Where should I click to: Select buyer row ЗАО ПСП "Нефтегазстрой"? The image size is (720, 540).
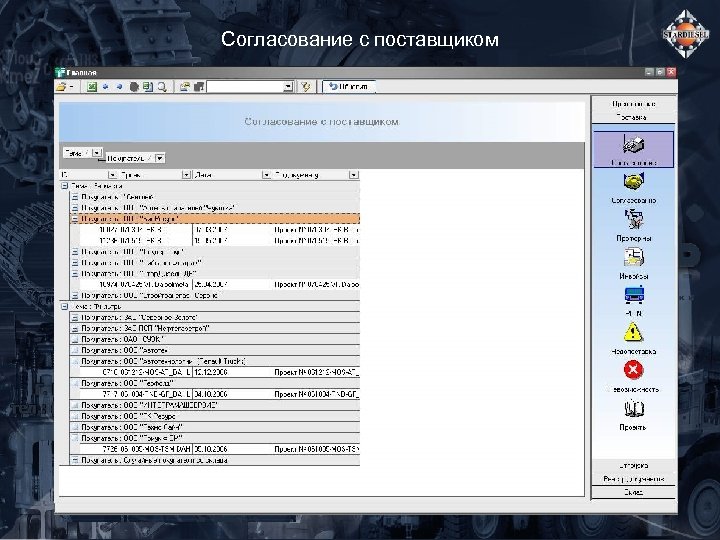pos(215,328)
